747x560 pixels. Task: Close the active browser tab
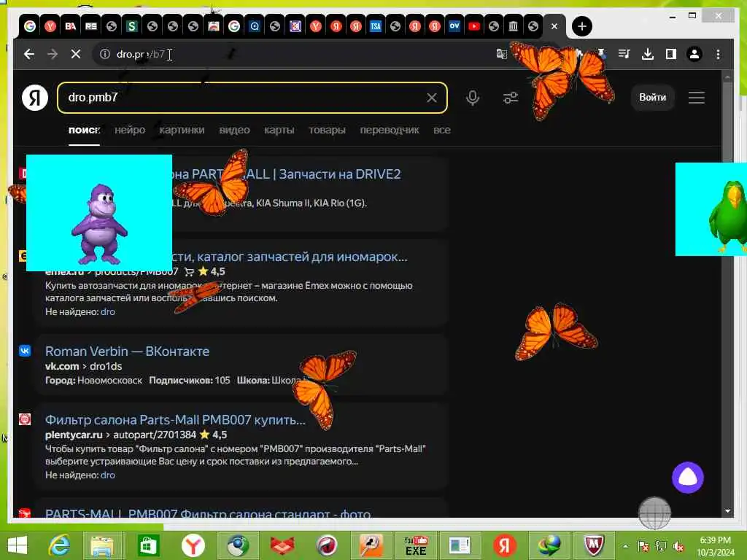(x=554, y=26)
